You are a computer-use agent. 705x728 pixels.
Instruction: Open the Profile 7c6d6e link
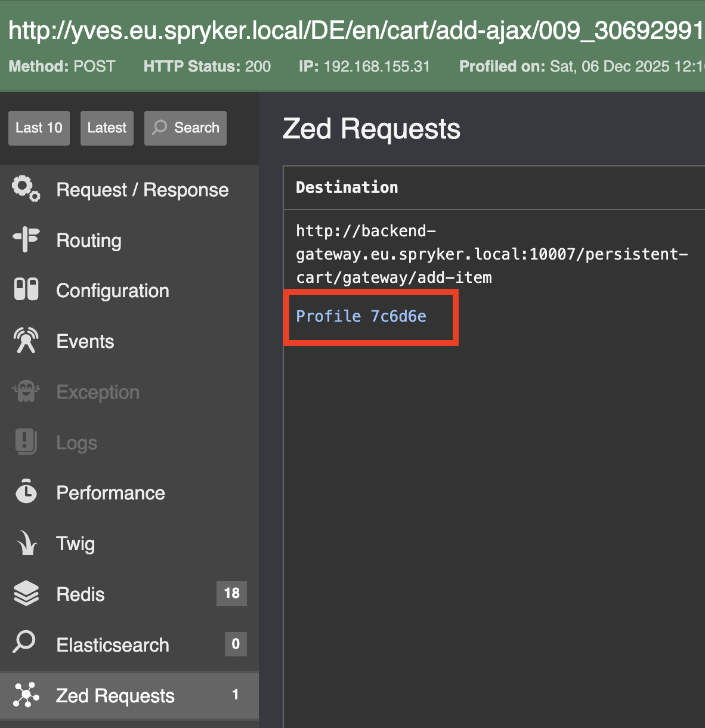(360, 316)
